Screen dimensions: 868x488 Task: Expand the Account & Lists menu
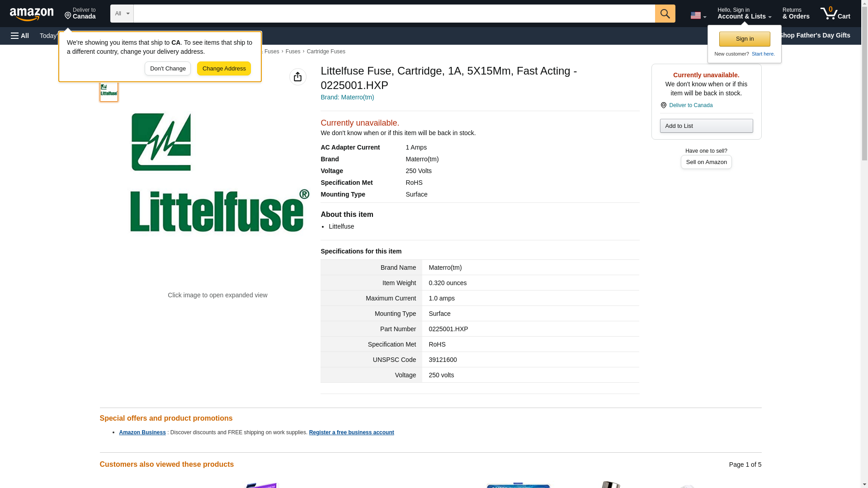(x=744, y=14)
